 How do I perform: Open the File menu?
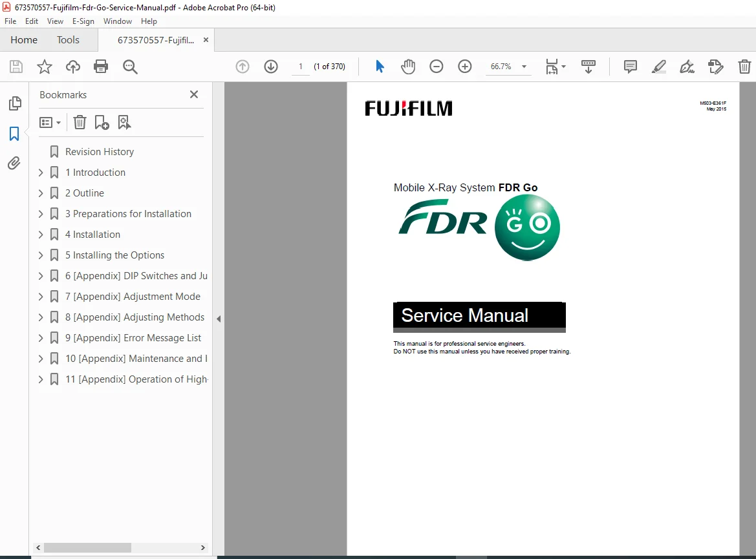(10, 21)
